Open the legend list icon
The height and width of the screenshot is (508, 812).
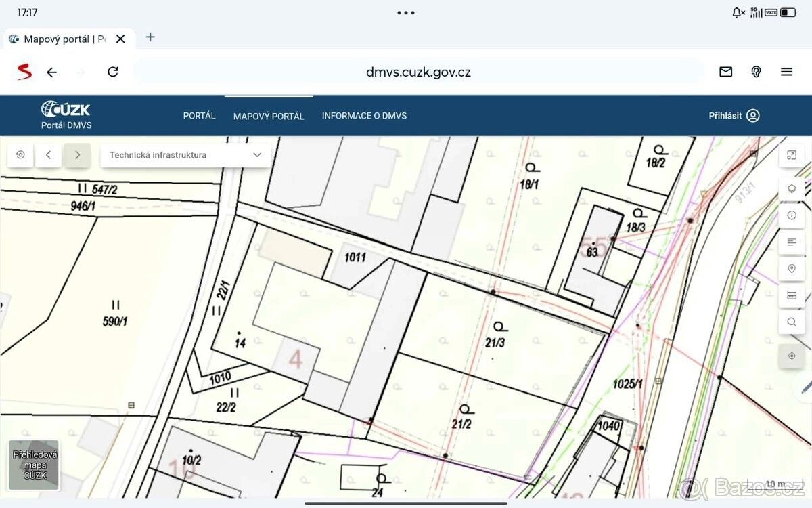pos(792,242)
